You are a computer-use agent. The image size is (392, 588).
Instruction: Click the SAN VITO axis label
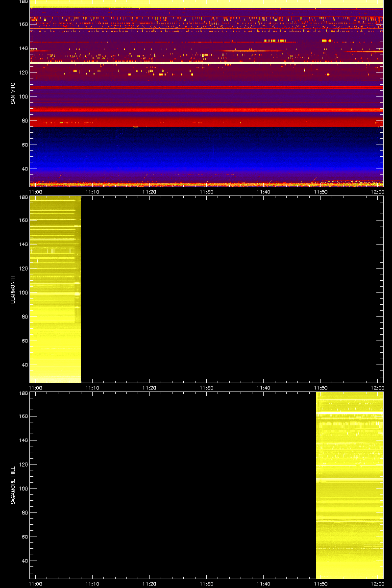pyautogui.click(x=13, y=94)
